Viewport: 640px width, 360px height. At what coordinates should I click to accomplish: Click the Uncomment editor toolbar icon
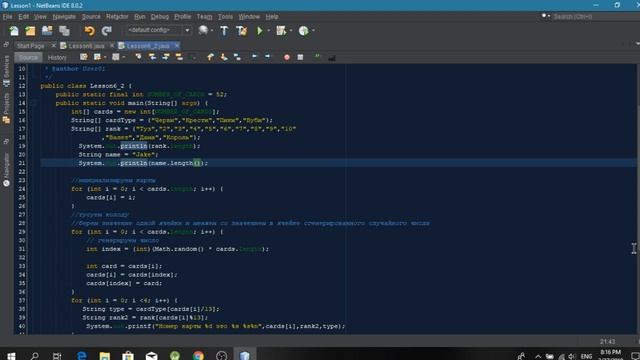(x=331, y=58)
